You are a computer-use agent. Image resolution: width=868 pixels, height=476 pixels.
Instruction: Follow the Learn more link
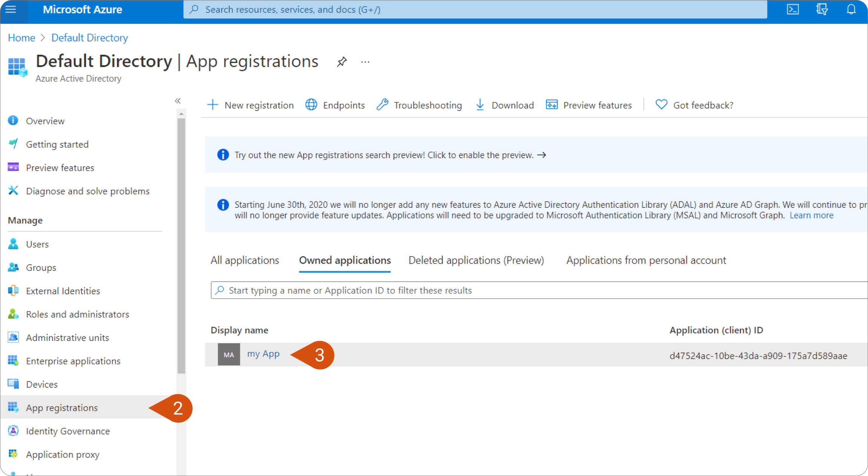point(811,215)
